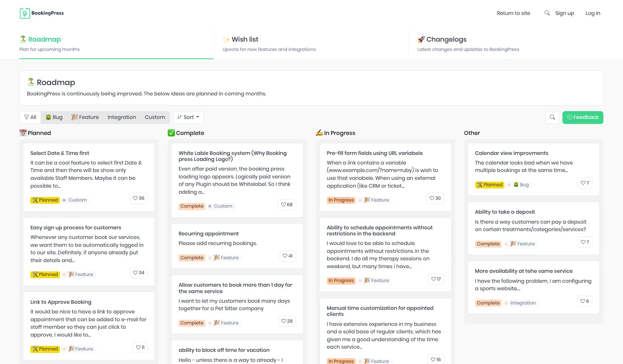623x364 pixels.
Task: Click the BookingPress logo in the header
Action: point(41,13)
